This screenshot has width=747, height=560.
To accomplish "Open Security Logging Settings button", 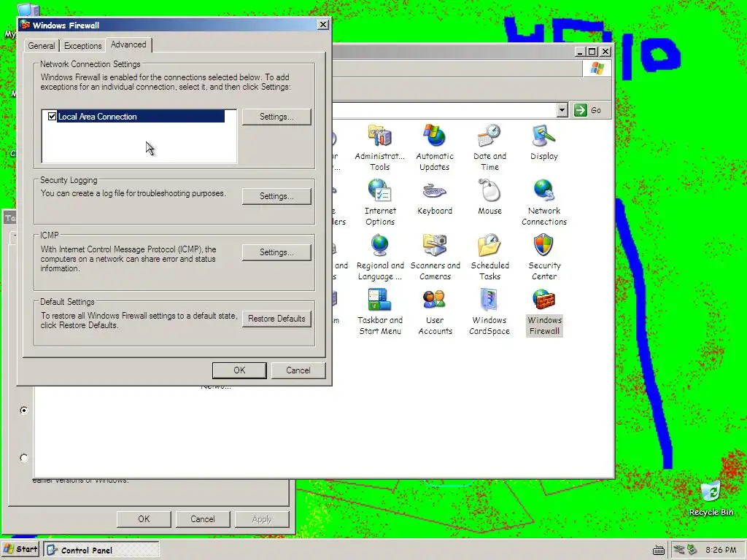I will tap(276, 196).
